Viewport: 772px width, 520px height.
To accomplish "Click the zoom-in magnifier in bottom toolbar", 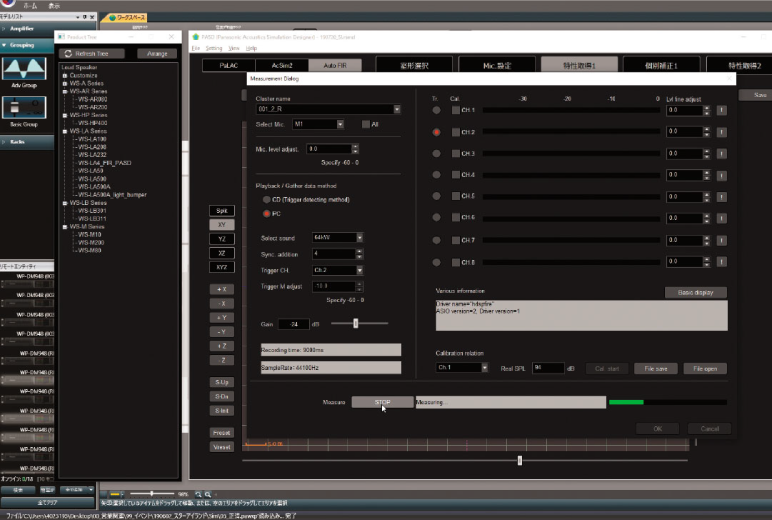I will 198,494.
